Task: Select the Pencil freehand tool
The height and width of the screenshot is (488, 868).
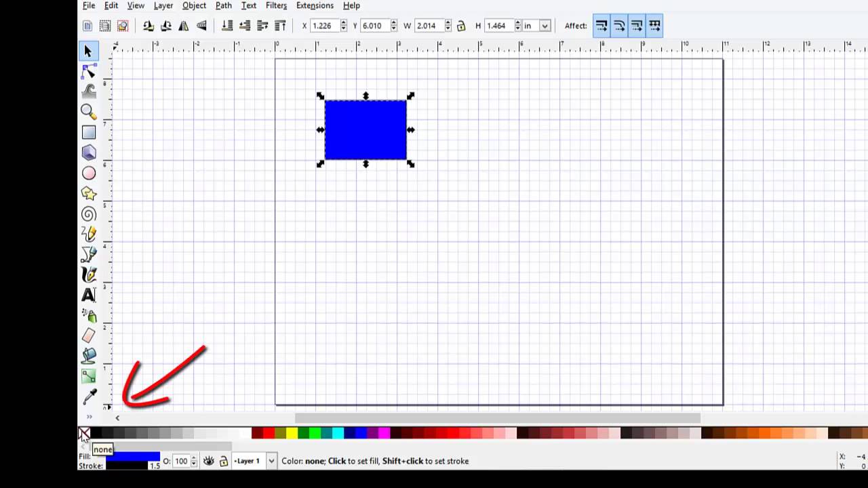Action: [88, 235]
